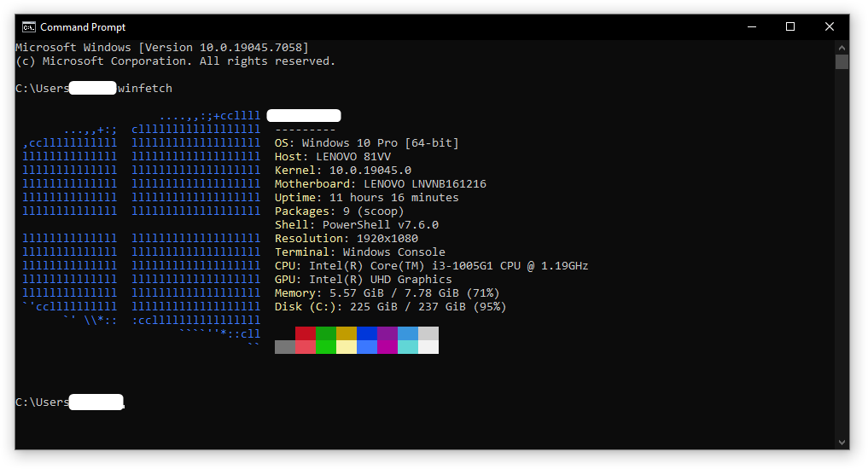Click the bright blue block in the bottom row

click(367, 347)
